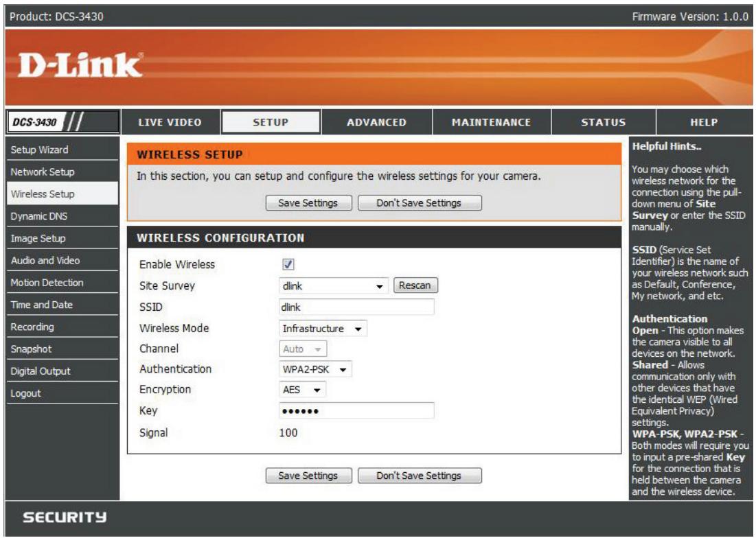Expand the Wireless Mode dropdown

pyautogui.click(x=323, y=329)
